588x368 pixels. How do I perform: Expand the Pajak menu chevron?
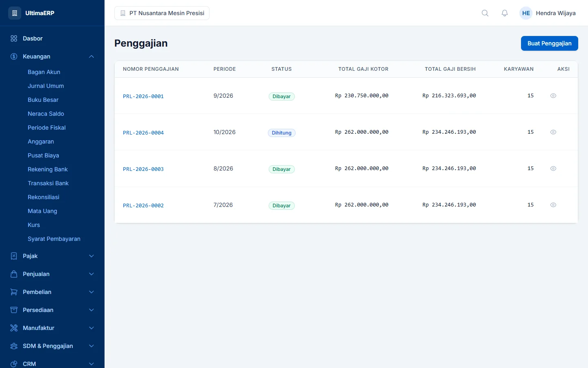pyautogui.click(x=91, y=256)
